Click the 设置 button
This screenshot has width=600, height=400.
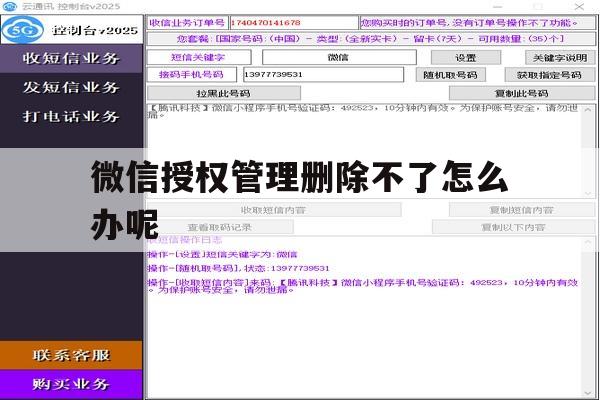(466, 58)
